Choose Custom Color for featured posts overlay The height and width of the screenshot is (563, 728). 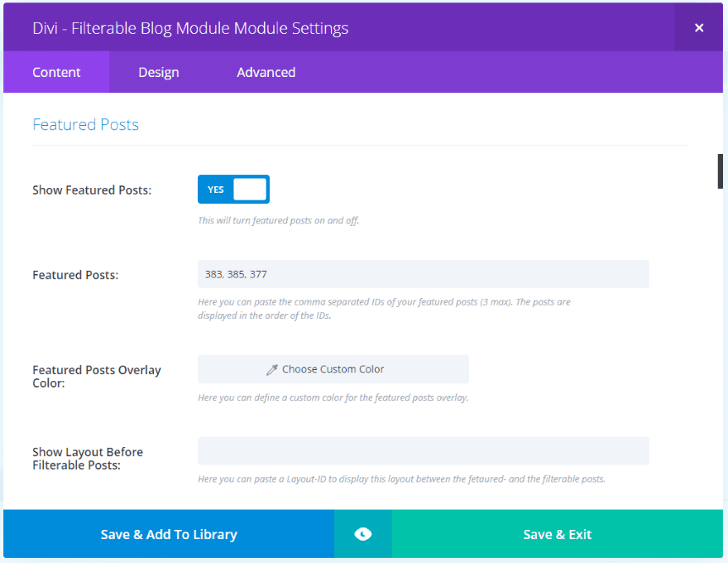click(x=333, y=369)
